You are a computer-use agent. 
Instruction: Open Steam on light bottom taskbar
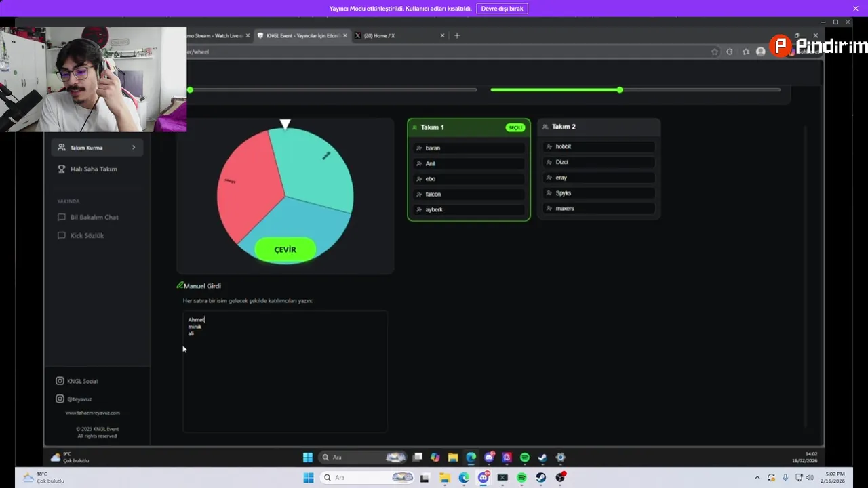pos(540,478)
